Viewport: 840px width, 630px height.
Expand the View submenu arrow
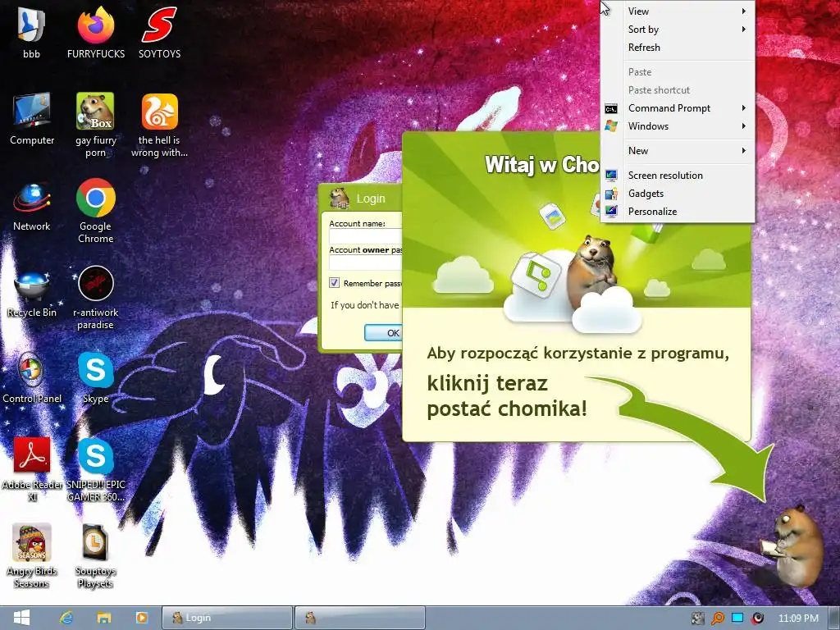coord(744,11)
